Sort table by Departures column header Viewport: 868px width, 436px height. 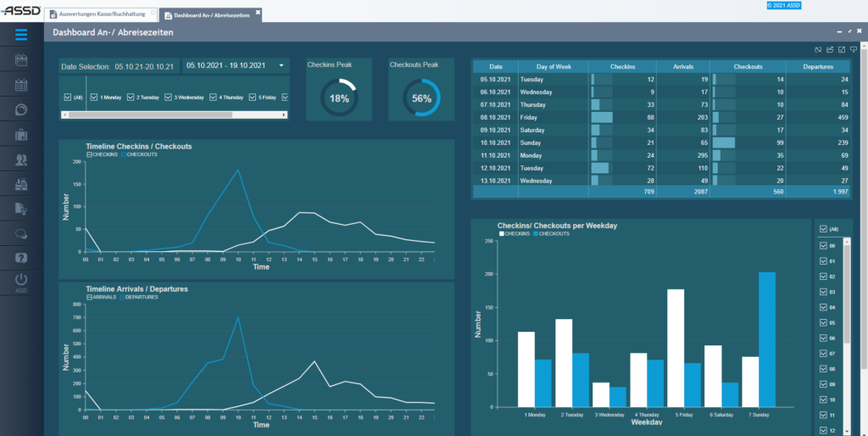(x=818, y=66)
